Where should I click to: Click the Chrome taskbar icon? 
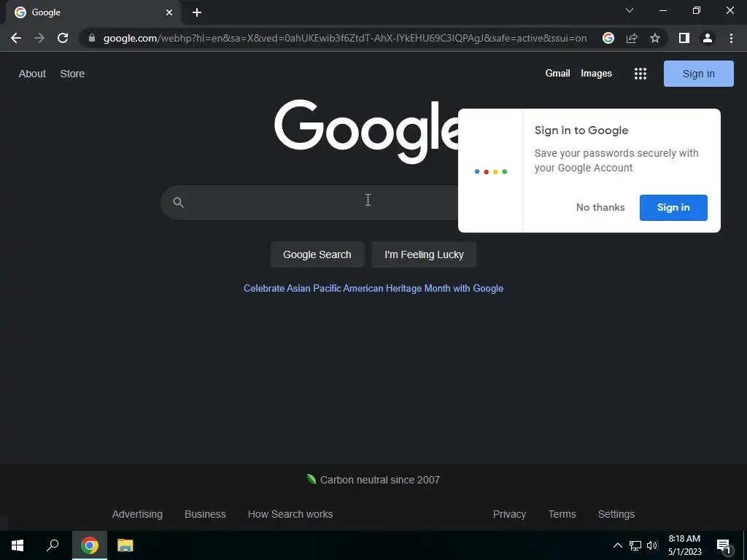(90, 545)
